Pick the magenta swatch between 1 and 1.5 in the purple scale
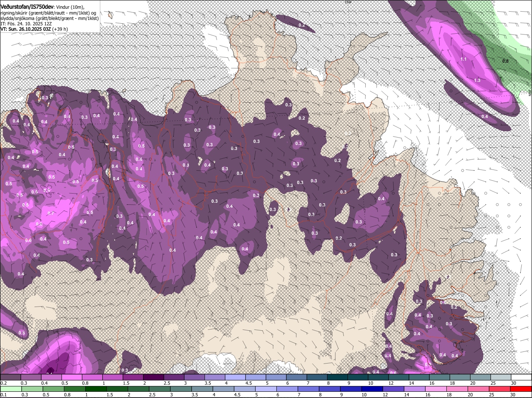The height and width of the screenshot is (398, 532). coord(113,377)
